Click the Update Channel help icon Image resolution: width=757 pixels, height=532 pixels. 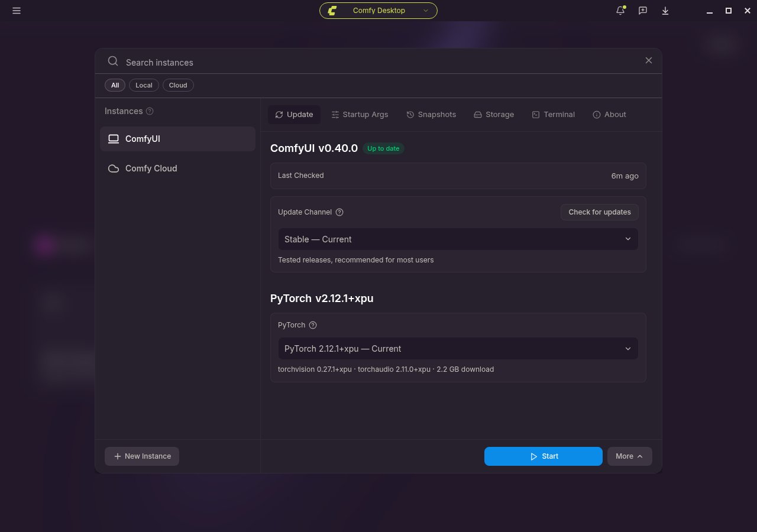click(339, 212)
